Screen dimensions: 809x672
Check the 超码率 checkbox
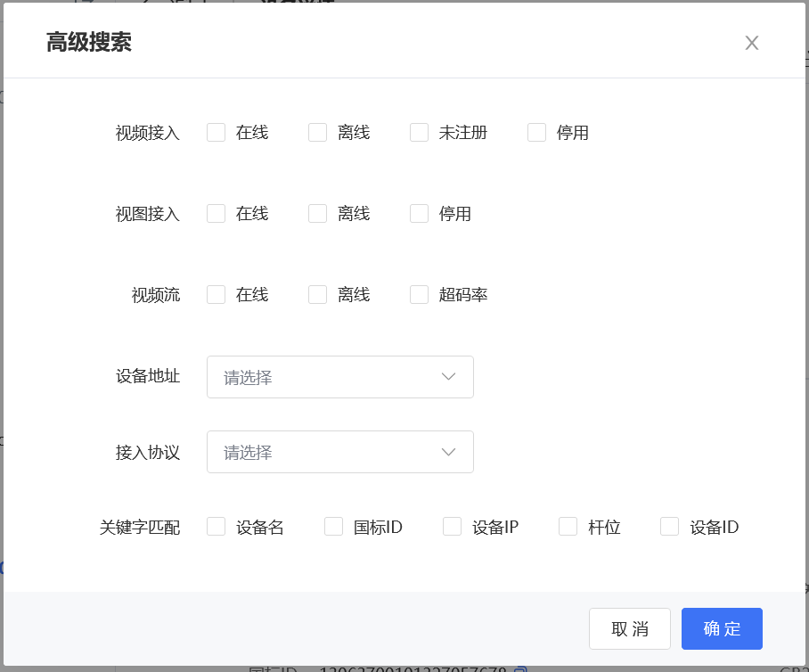(x=420, y=295)
